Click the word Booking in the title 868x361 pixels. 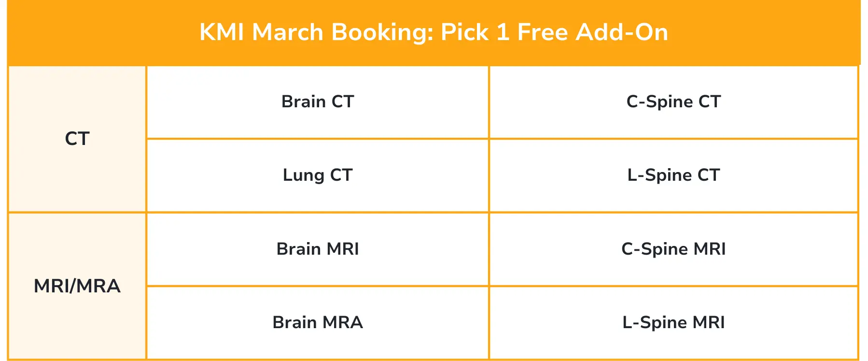[382, 32]
